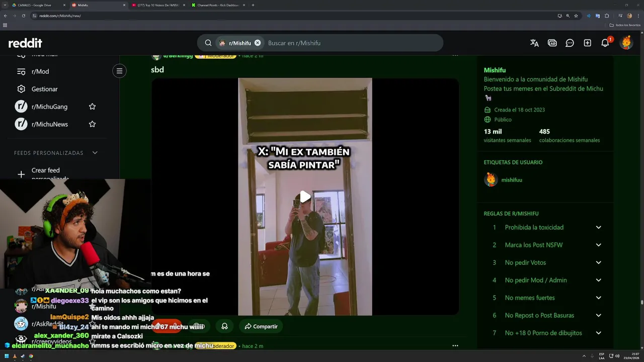644x362 pixels.
Task: Open Windows Start menu
Action: [7, 356]
